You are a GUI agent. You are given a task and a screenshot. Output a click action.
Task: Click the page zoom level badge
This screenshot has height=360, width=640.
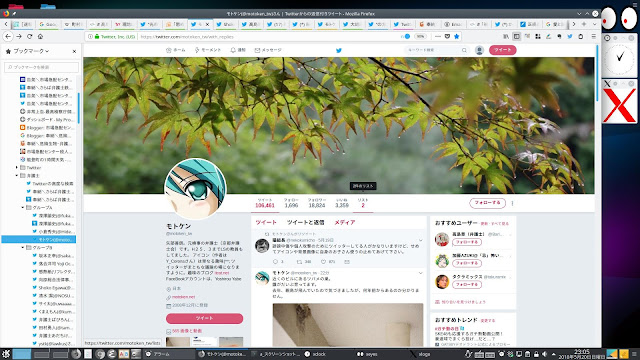420,36
